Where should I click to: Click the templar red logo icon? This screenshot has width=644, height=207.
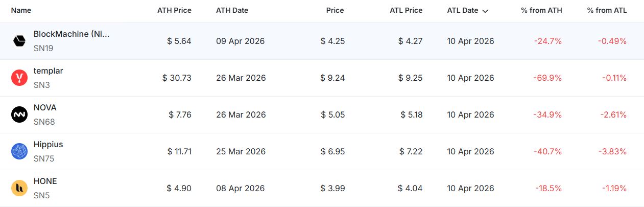point(19,78)
